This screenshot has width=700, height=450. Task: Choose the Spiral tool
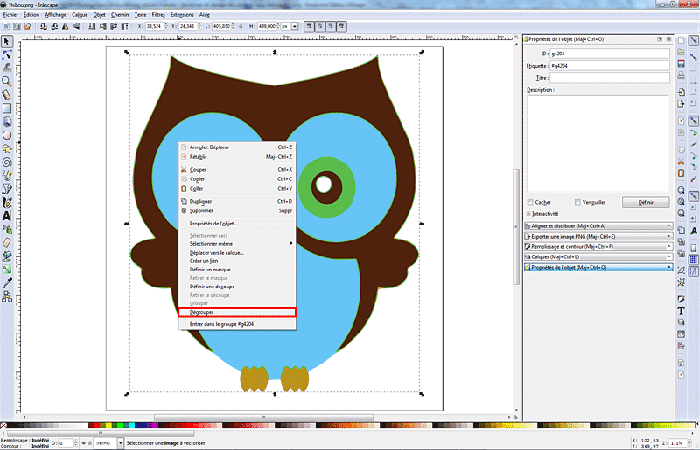7,160
